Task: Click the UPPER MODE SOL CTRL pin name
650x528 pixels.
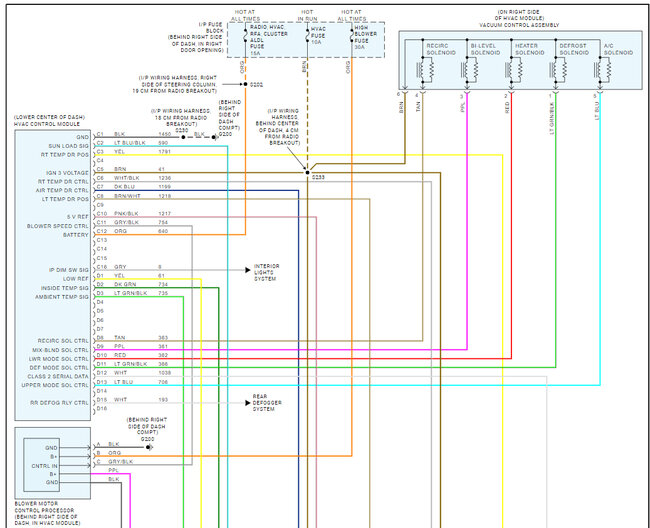Action: tap(55, 385)
